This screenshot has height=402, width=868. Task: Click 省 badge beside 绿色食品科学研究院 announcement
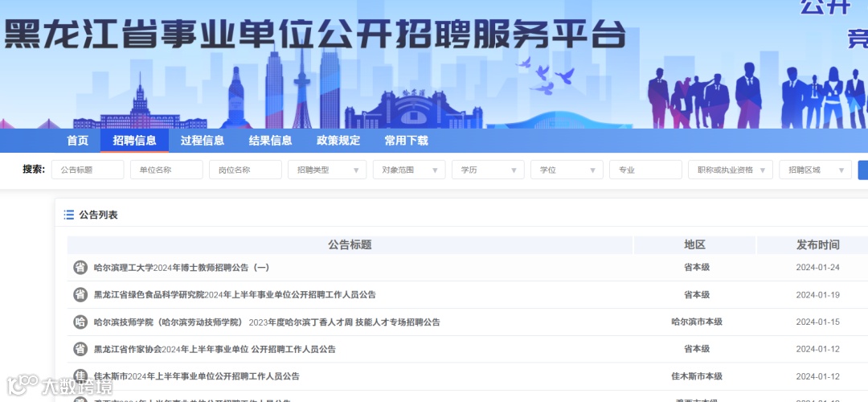[80, 294]
